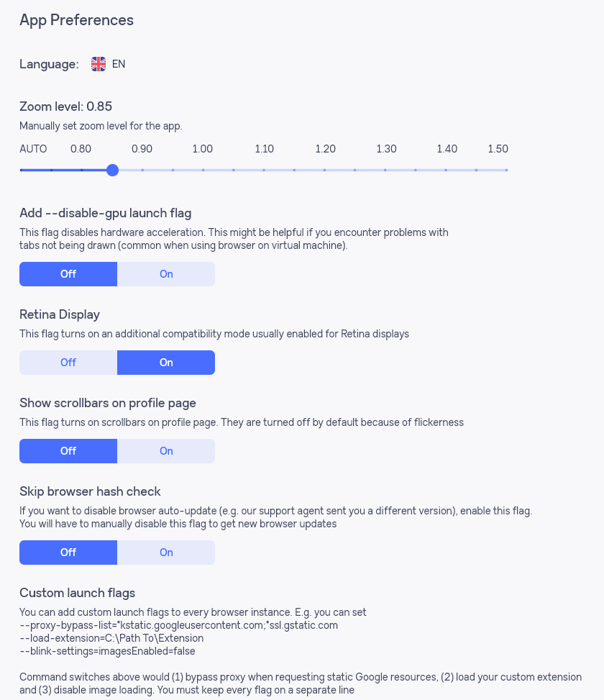
Task: Select On for Retina Display
Action: pos(166,363)
